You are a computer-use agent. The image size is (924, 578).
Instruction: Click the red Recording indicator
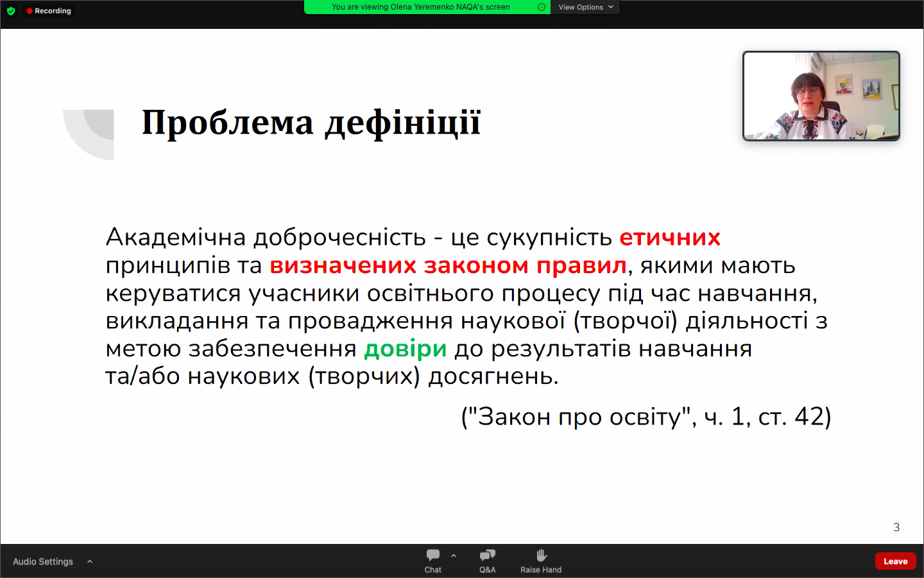click(x=49, y=11)
